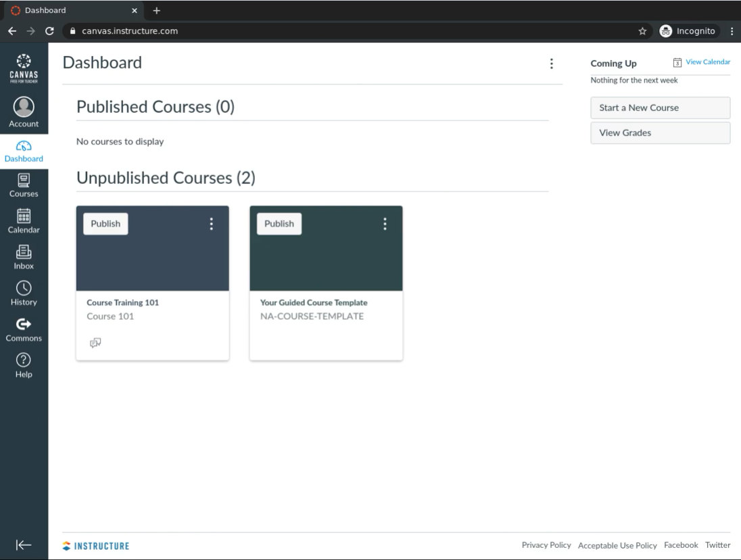741x560 pixels.
Task: Click Start a New Course
Action: pos(660,108)
